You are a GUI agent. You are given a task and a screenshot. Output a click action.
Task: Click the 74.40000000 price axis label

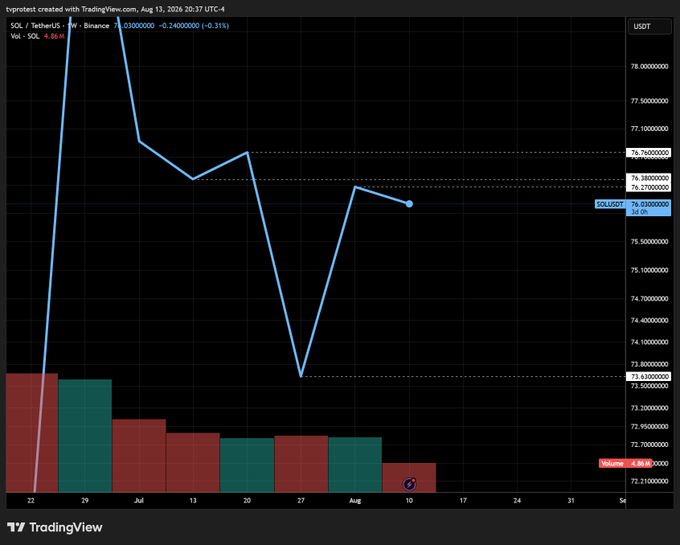pyautogui.click(x=649, y=320)
